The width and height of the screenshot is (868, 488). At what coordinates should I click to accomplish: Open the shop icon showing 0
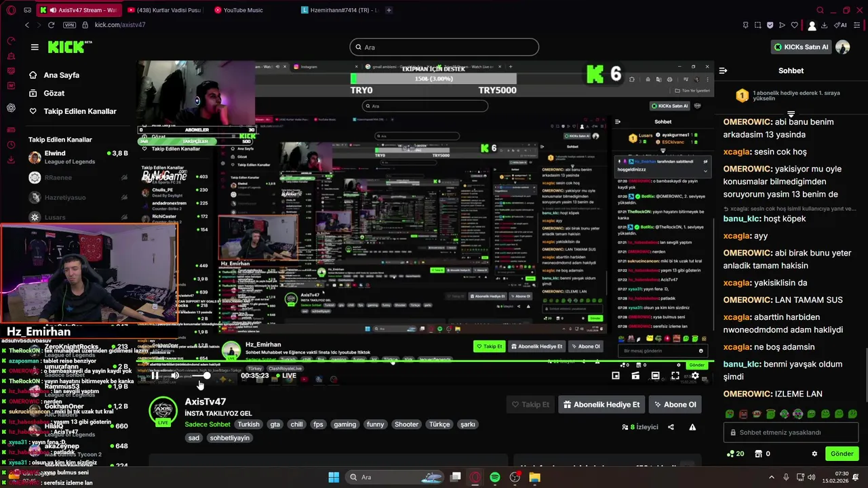[762, 453]
